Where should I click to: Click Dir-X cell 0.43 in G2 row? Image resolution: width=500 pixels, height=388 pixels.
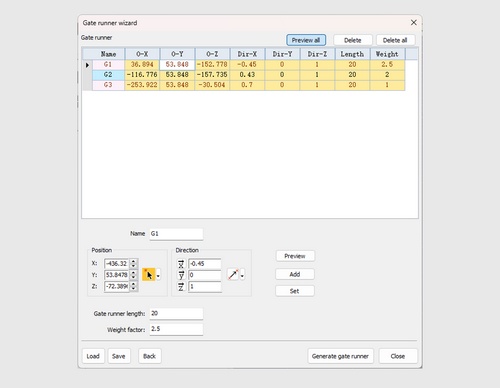click(247, 75)
